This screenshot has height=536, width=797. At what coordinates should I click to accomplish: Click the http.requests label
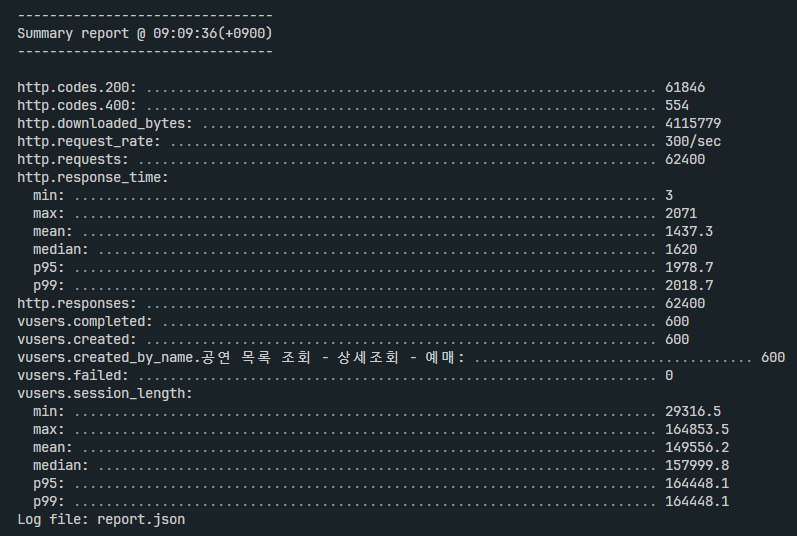tap(73, 160)
